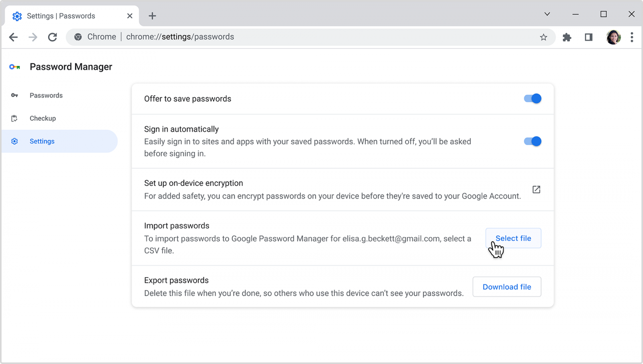
Task: Open the tab search chevron
Action: [x=547, y=14]
